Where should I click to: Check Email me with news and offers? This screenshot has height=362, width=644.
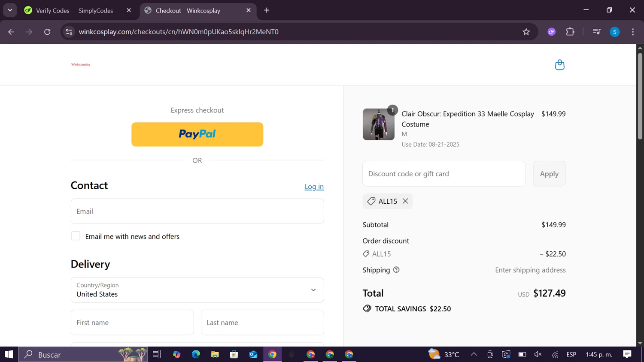point(76,236)
